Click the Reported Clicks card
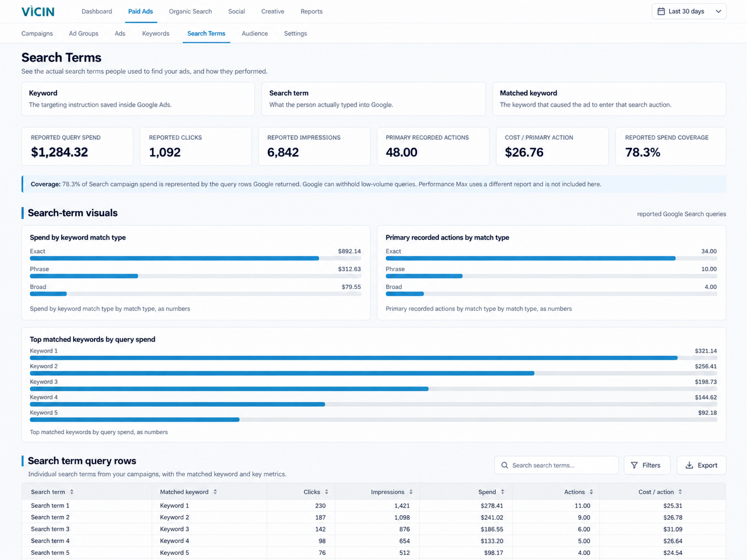This screenshot has height=560, width=747. point(196,146)
